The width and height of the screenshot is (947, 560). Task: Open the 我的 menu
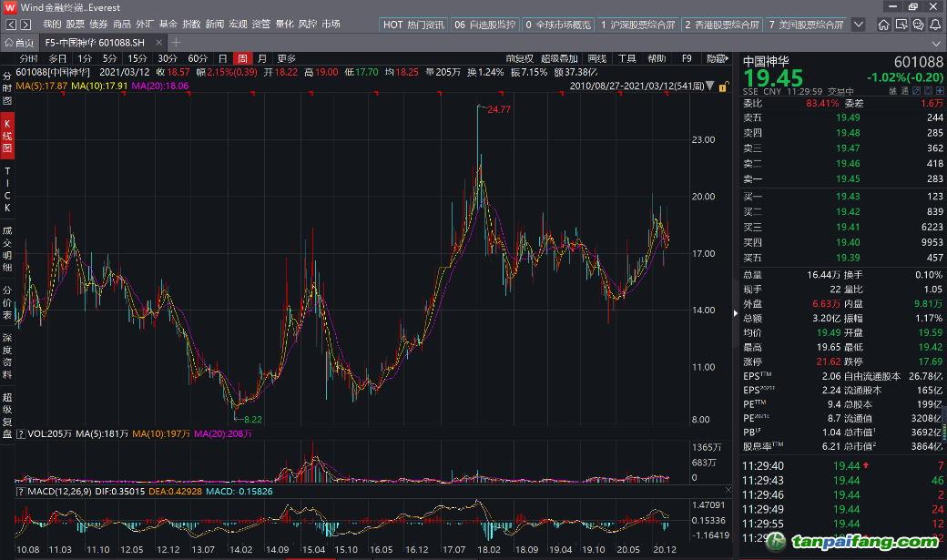pyautogui.click(x=52, y=25)
